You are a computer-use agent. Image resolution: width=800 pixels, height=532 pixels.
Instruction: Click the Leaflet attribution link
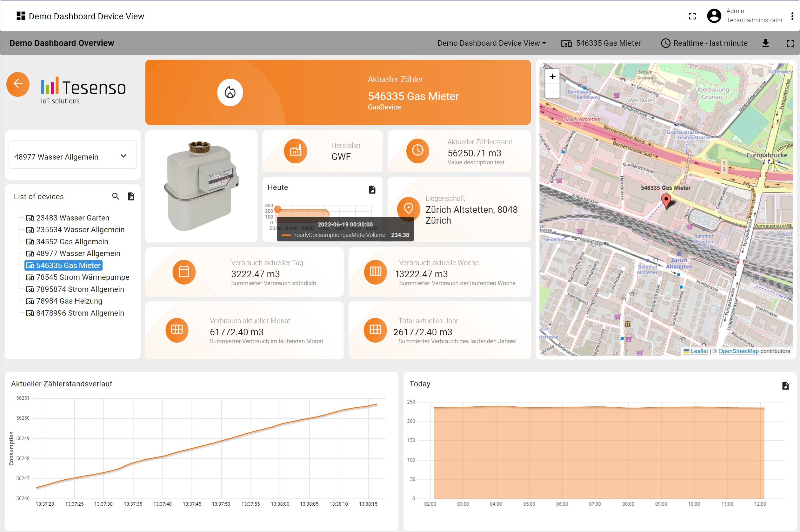(699, 351)
